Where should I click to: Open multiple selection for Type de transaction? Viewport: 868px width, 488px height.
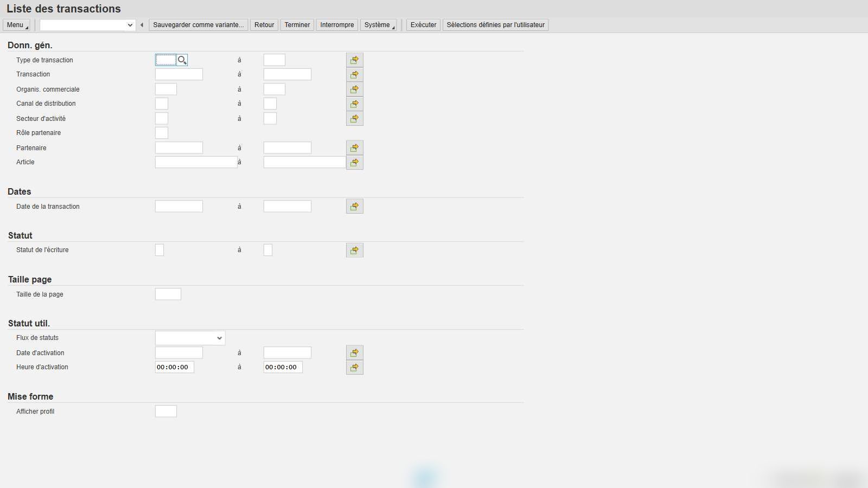pyautogui.click(x=355, y=60)
